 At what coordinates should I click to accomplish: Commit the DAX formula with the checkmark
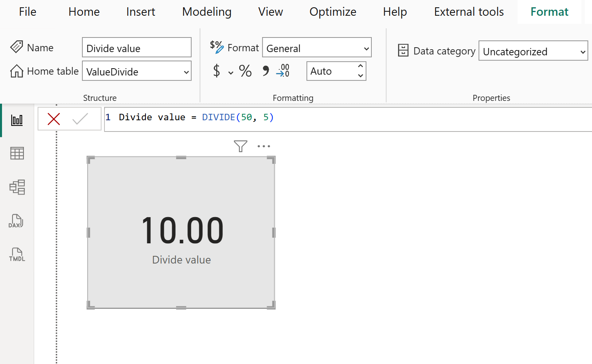(80, 119)
